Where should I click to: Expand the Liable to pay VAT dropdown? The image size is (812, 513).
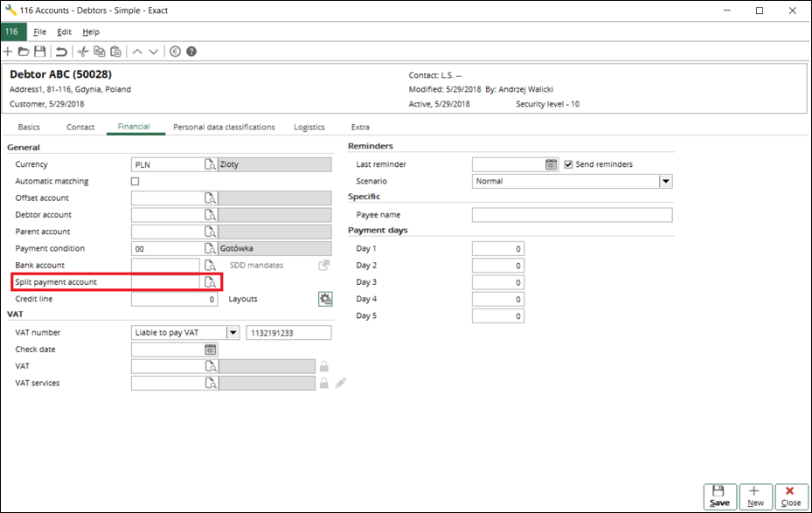[233, 332]
